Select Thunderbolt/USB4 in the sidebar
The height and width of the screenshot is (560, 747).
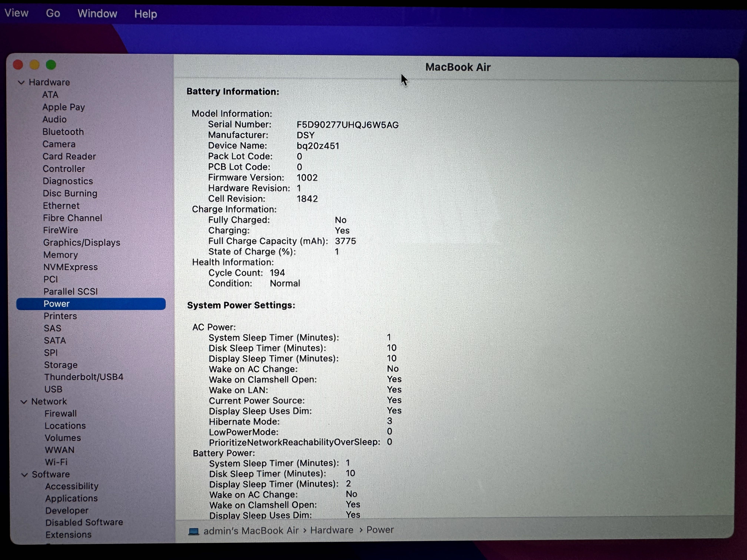[x=84, y=377]
